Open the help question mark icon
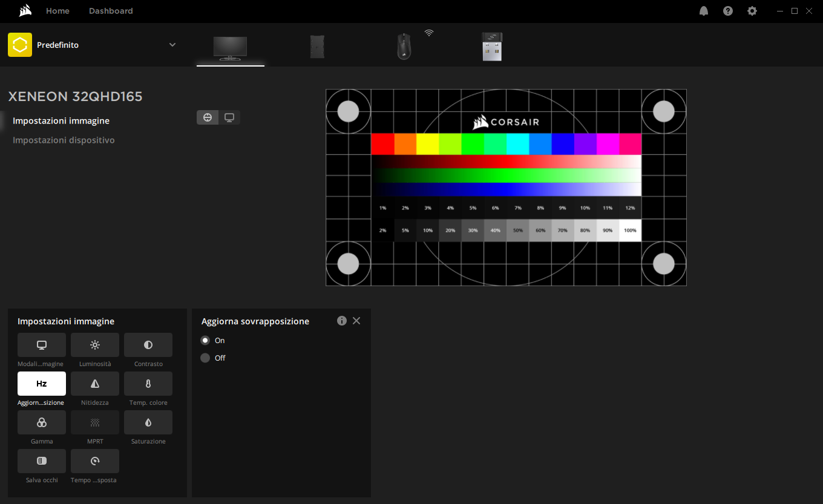Viewport: 823px width, 504px height. pyautogui.click(x=728, y=11)
